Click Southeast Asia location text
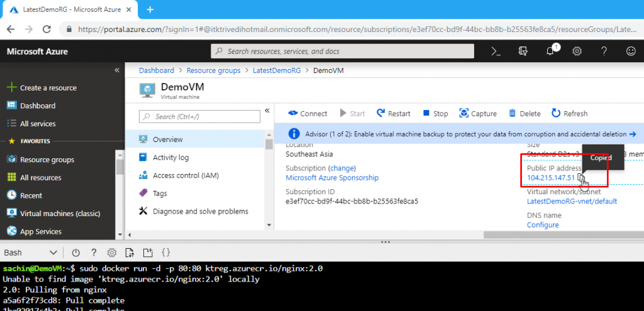The width and height of the screenshot is (644, 311). coord(309,155)
